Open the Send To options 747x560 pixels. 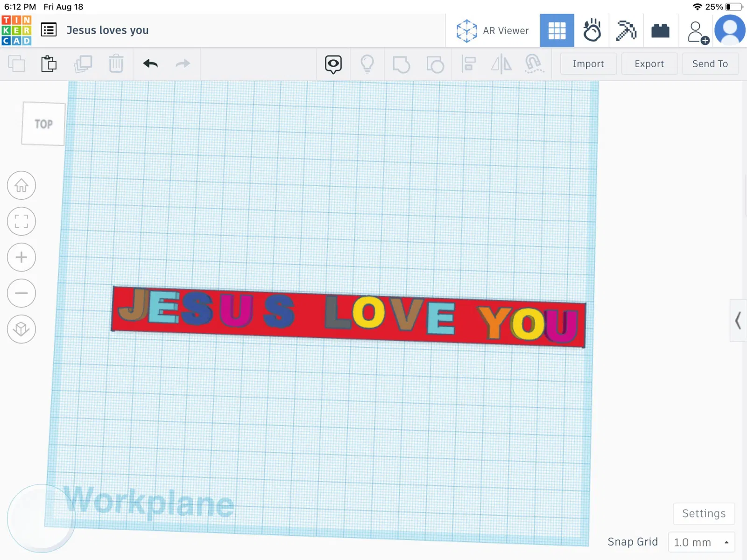click(x=710, y=64)
